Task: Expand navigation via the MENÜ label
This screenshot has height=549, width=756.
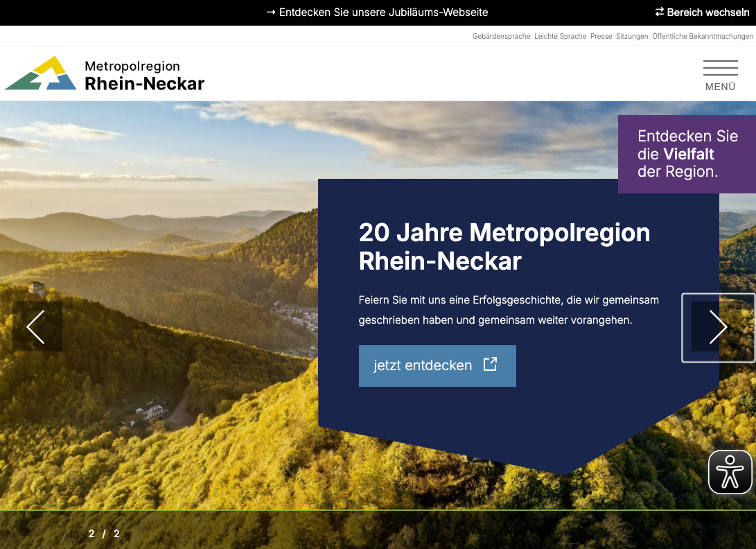Action: tap(720, 87)
